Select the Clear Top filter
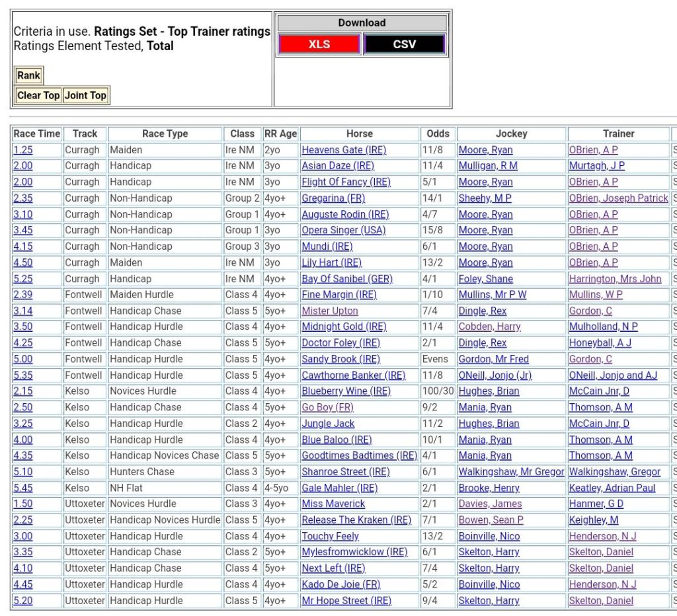The height and width of the screenshot is (616, 677). point(38,95)
